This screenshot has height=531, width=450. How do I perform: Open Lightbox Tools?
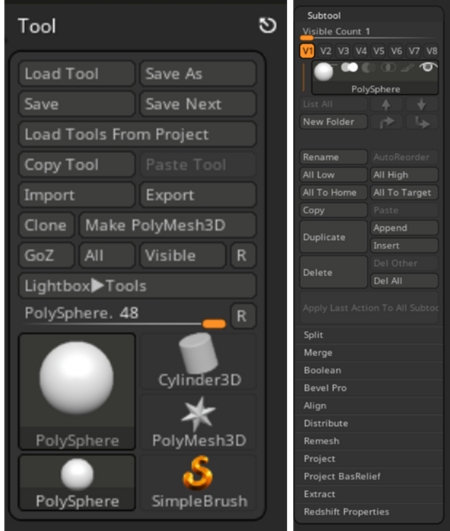[137, 286]
